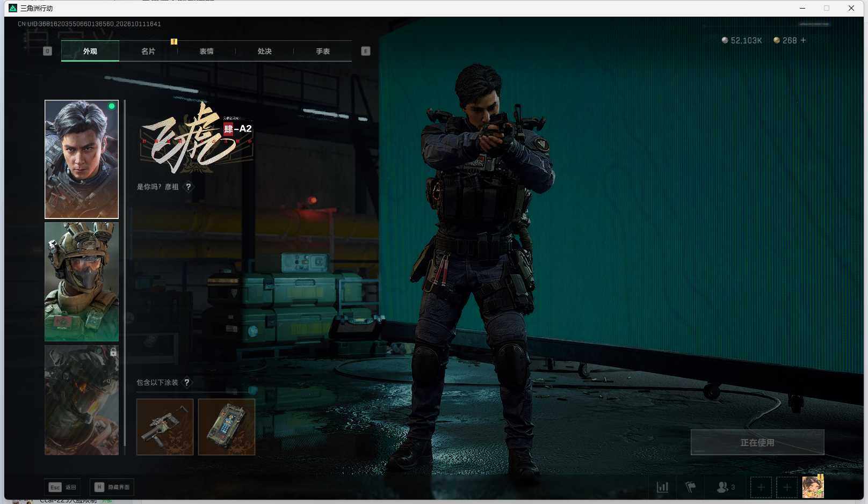This screenshot has width=868, height=504.
Task: Click the included weapon skin thumbnail
Action: point(165,427)
